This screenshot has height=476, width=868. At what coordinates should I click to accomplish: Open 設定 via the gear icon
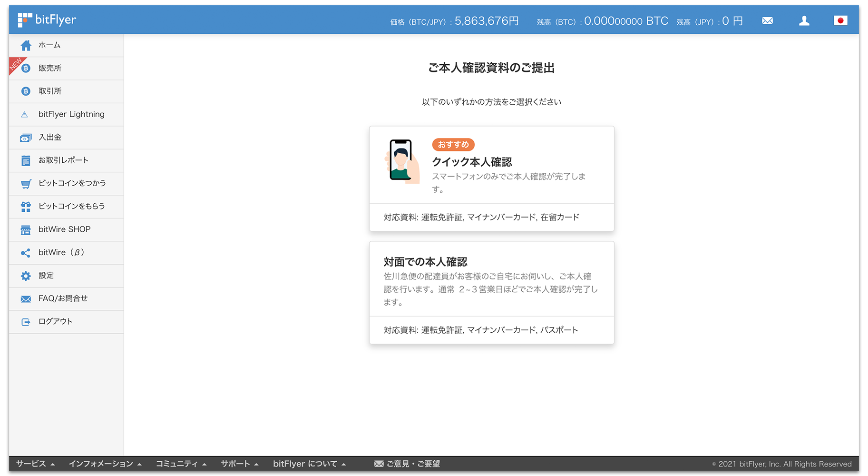point(26,276)
